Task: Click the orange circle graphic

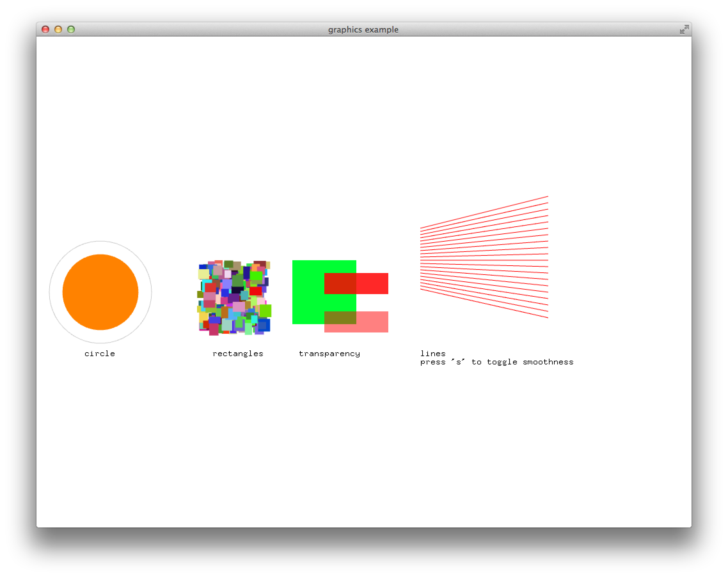Action: [100, 292]
